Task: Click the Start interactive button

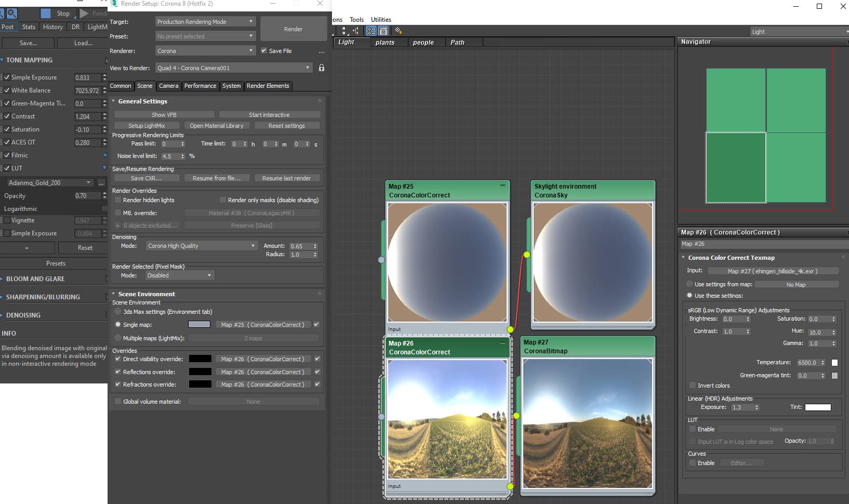Action: (269, 115)
